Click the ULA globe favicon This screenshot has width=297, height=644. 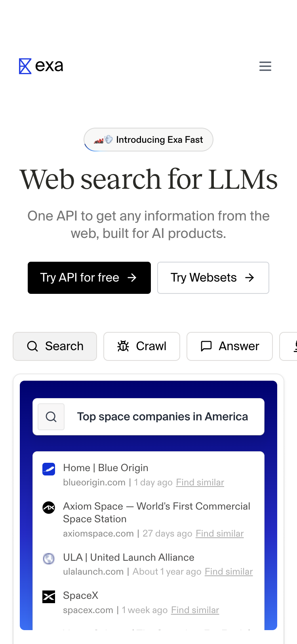tap(49, 558)
